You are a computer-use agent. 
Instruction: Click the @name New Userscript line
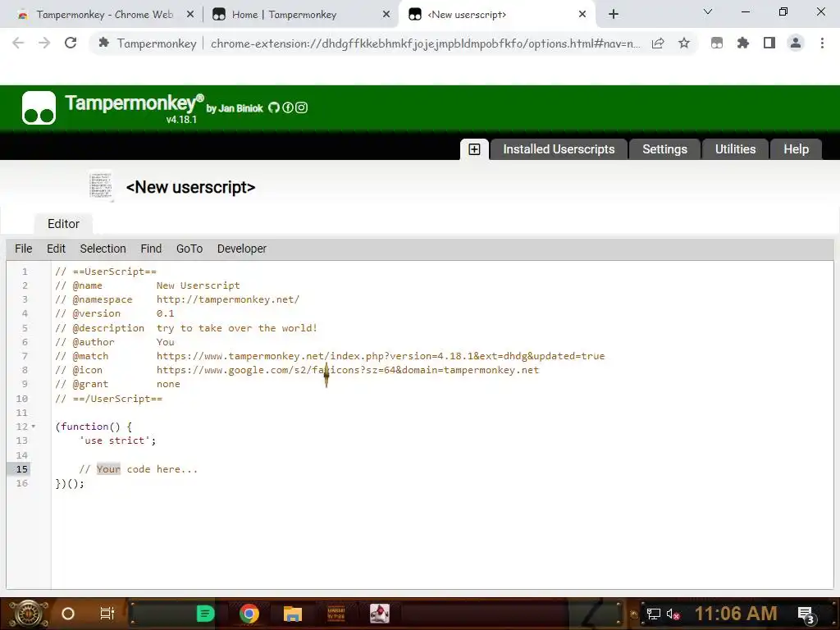[148, 285]
